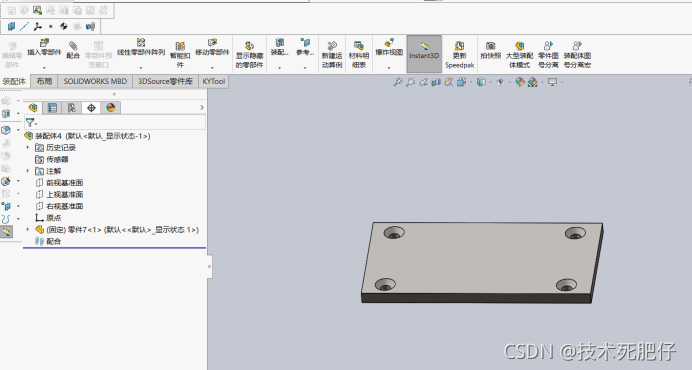
Task: Click the panel collapse handle beside tree
Action: click(210, 266)
